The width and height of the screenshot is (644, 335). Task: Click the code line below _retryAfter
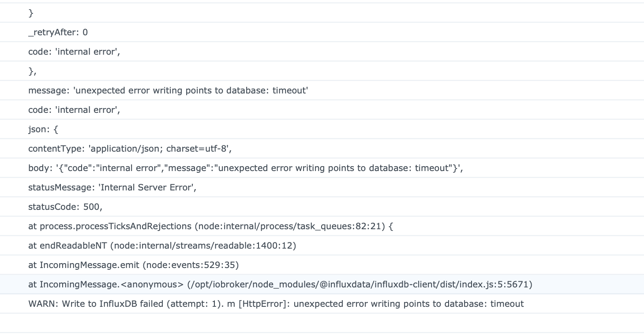pos(74,52)
